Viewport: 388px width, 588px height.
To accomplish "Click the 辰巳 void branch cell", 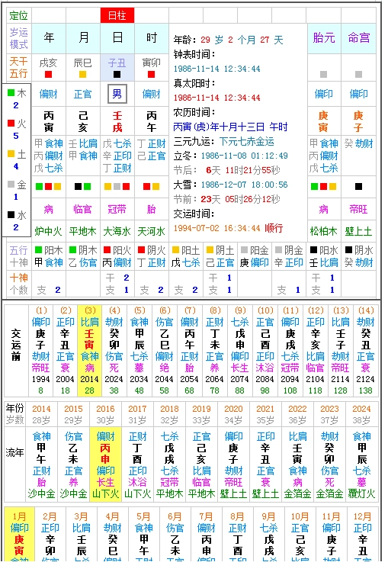I will point(83,68).
